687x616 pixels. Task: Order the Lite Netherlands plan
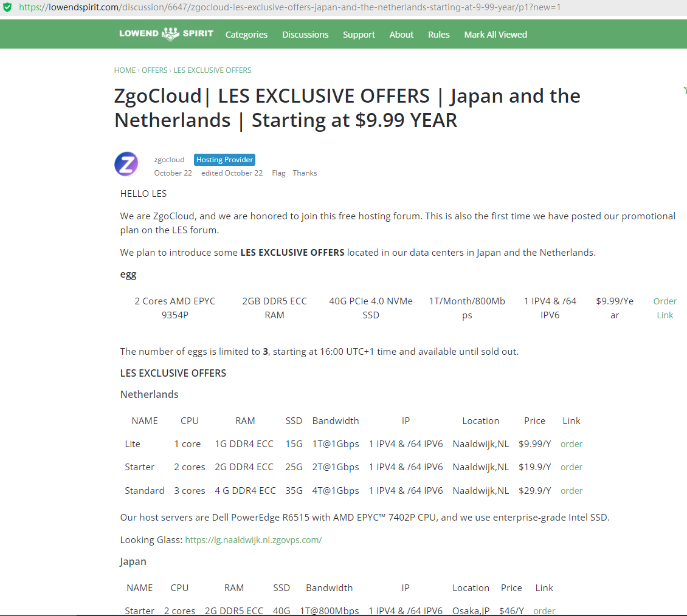point(571,444)
